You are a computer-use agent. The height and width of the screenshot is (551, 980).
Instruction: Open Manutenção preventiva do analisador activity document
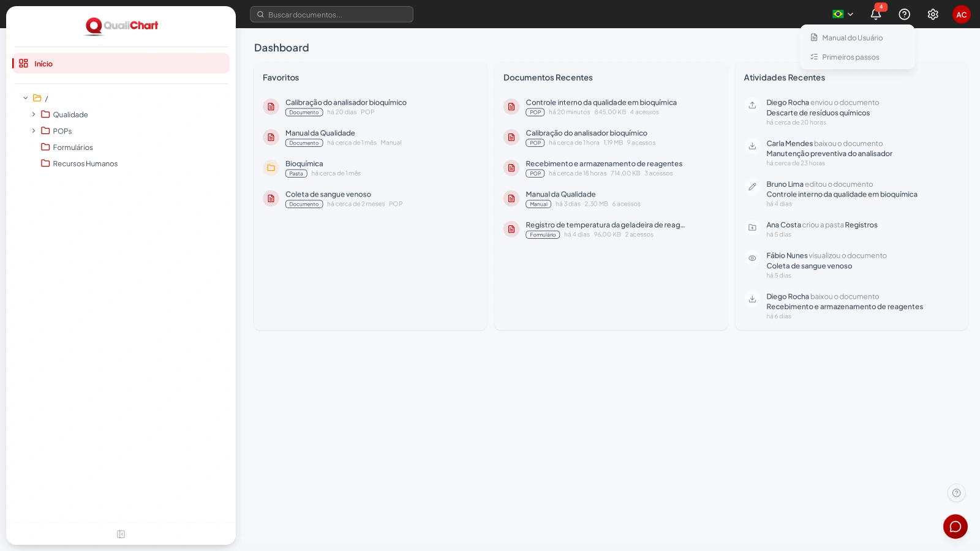tap(829, 154)
